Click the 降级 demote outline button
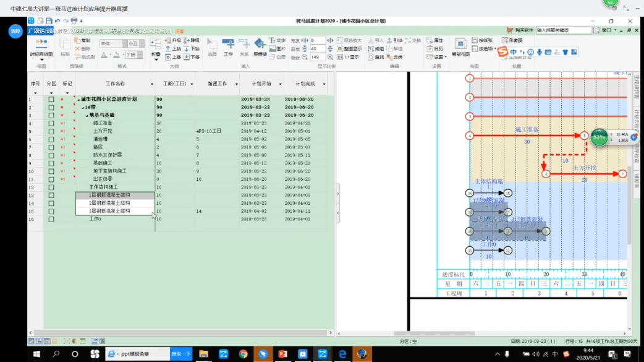 (192, 40)
